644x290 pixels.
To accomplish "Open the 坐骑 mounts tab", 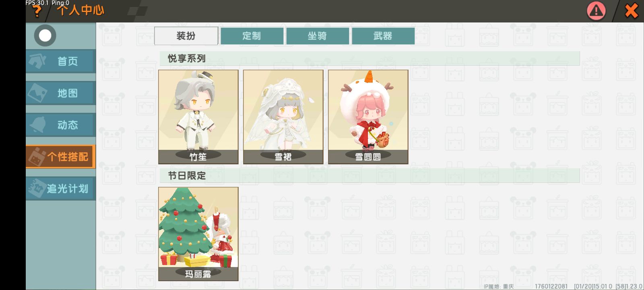I will tap(317, 36).
